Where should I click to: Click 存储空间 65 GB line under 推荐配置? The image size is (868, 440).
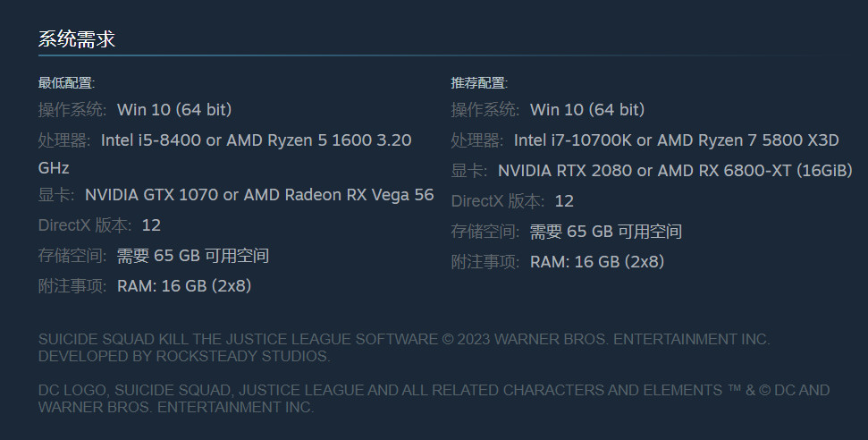[x=566, y=232]
